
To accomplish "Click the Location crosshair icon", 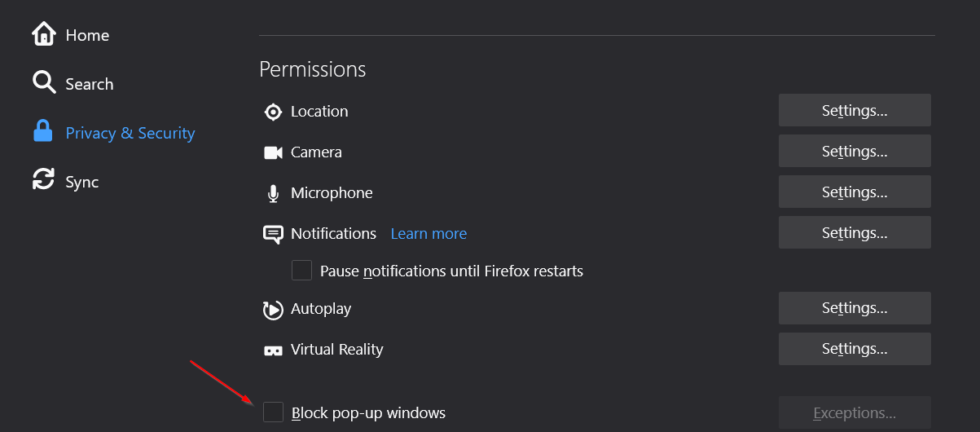I will (273, 112).
